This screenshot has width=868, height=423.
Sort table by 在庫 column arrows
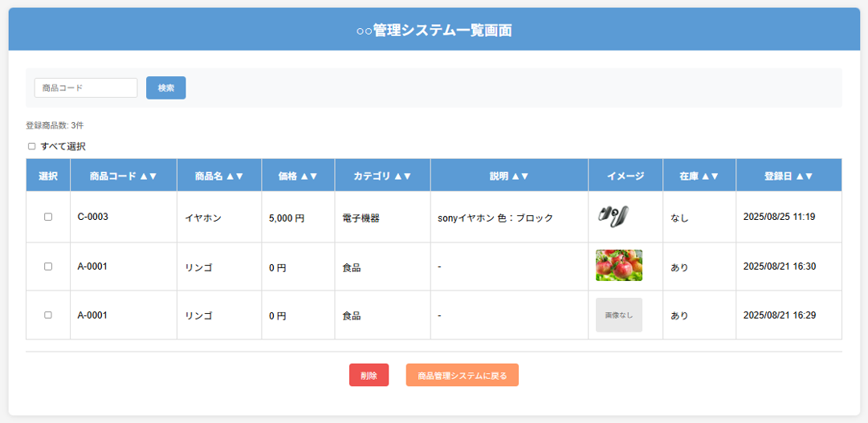click(709, 176)
